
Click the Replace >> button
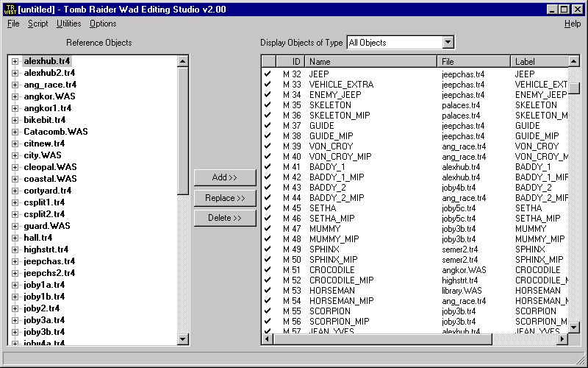[x=225, y=198]
